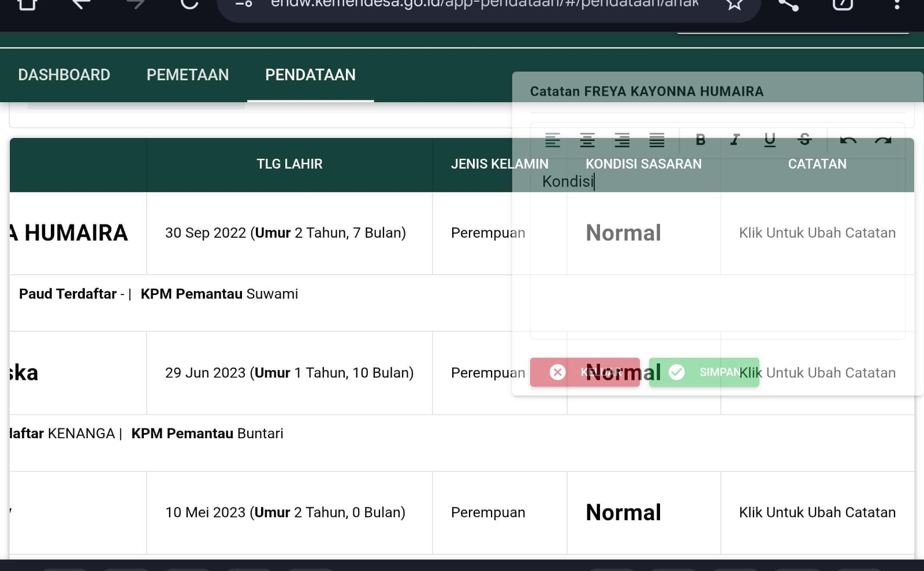Click Normal status in 10 Mei 2023 row
The image size is (924, 571).
pos(623,512)
